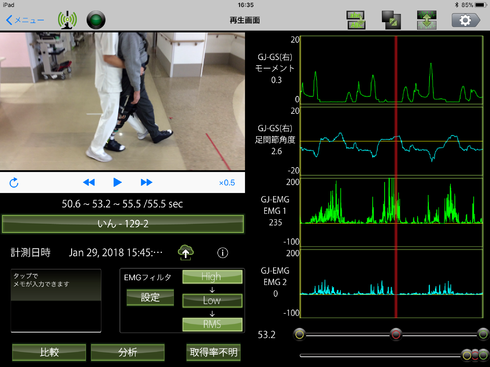Tap the vertical scale arrows icon
The image size is (490, 367).
(x=427, y=20)
